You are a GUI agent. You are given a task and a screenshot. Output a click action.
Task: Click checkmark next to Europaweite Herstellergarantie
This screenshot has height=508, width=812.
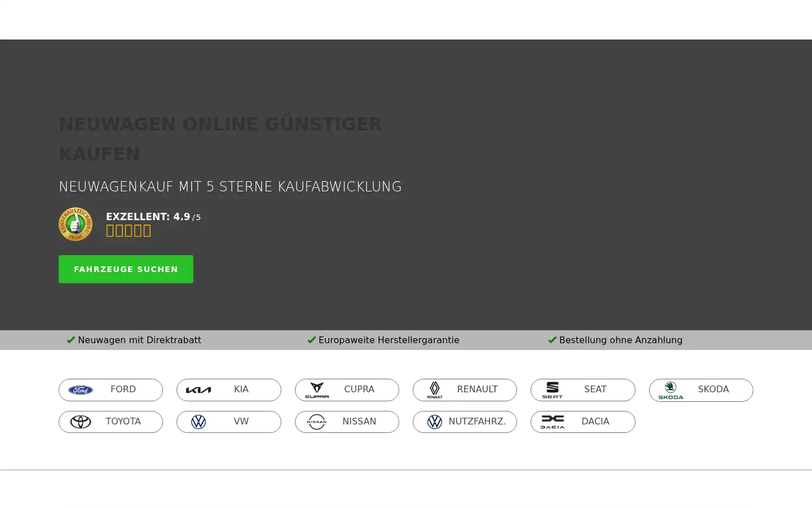click(311, 340)
